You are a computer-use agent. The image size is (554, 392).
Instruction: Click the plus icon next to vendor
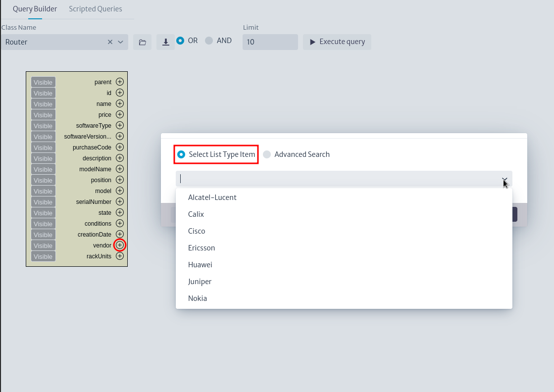click(120, 245)
